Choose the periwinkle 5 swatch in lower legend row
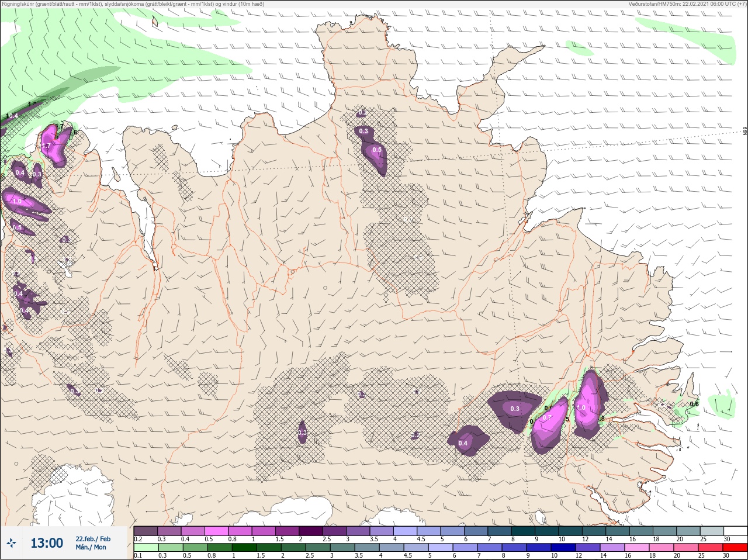 441,548
